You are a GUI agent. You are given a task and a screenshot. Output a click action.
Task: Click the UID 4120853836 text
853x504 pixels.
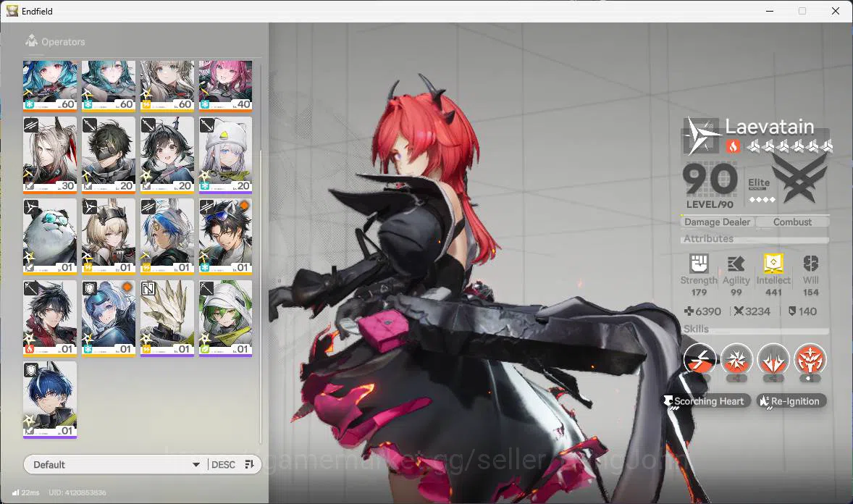tap(77, 492)
